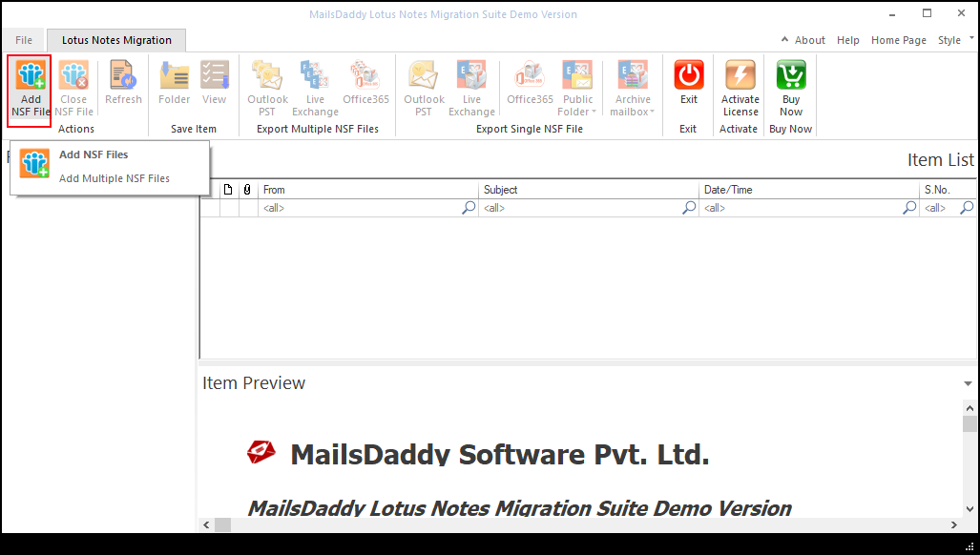This screenshot has width=980, height=555.
Task: Open the Home Page link
Action: (898, 40)
